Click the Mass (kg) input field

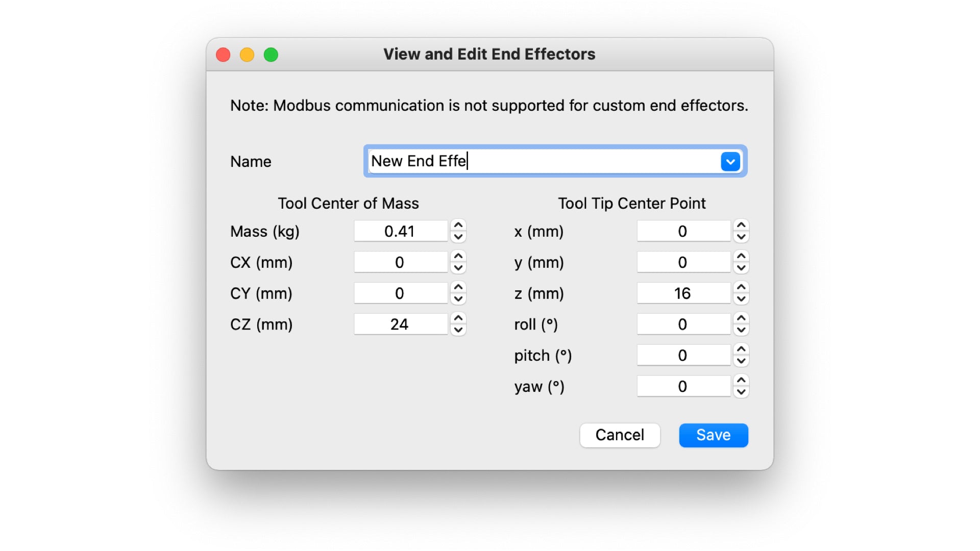pos(401,232)
